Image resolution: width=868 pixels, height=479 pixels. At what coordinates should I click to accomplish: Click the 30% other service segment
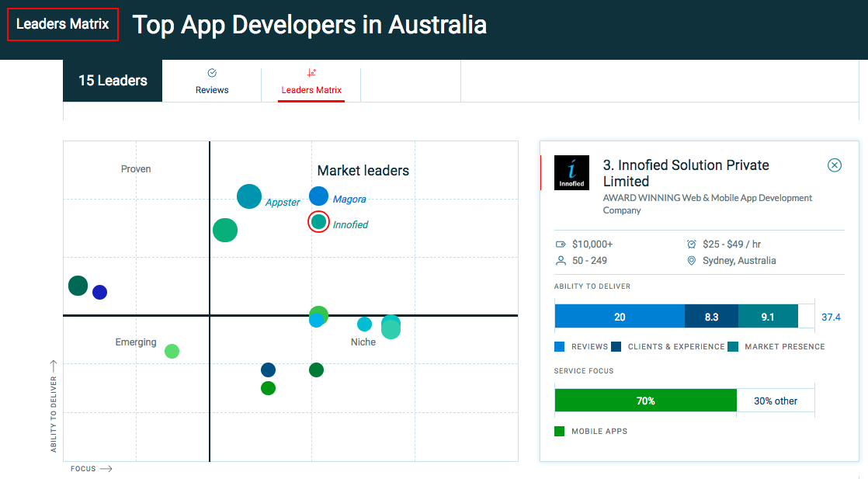pos(776,401)
